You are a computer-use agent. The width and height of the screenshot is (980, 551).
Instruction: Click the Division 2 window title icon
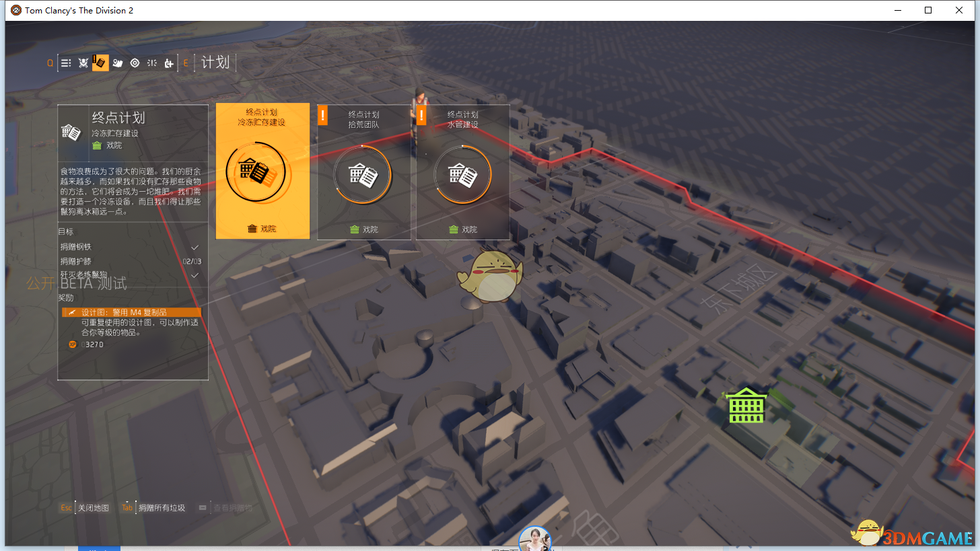[16, 10]
